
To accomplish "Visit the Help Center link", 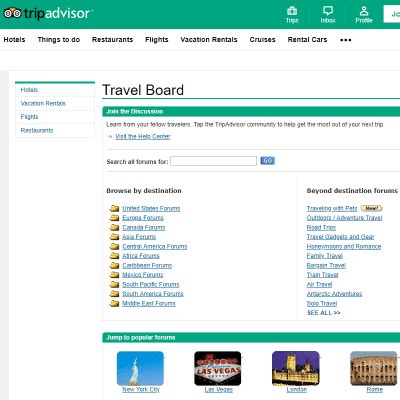I will tap(143, 136).
